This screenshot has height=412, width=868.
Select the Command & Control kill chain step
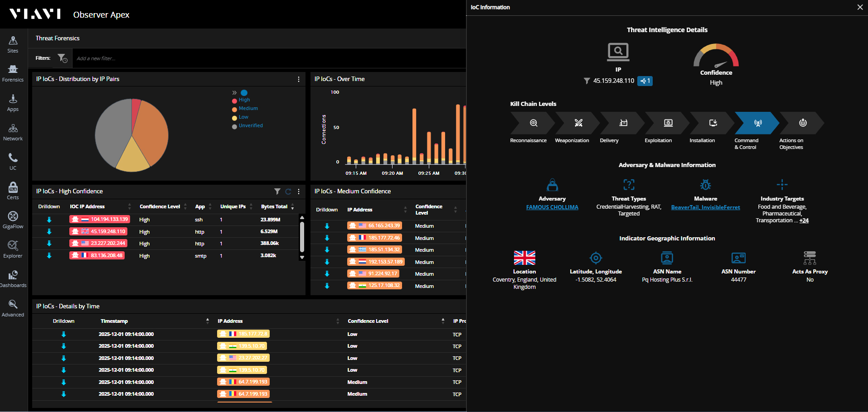click(x=757, y=123)
